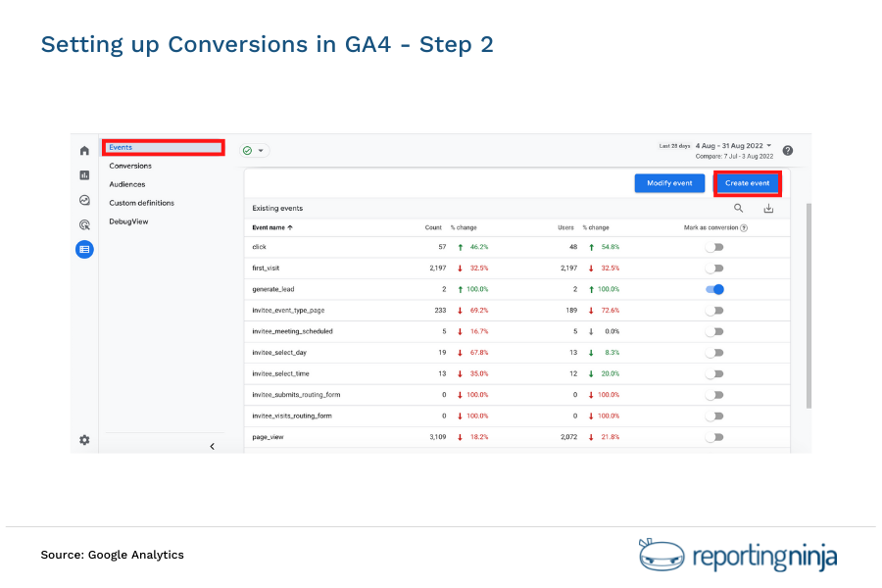Mark the click event as a conversion
This screenshot has height=588, width=882.
tap(714, 247)
